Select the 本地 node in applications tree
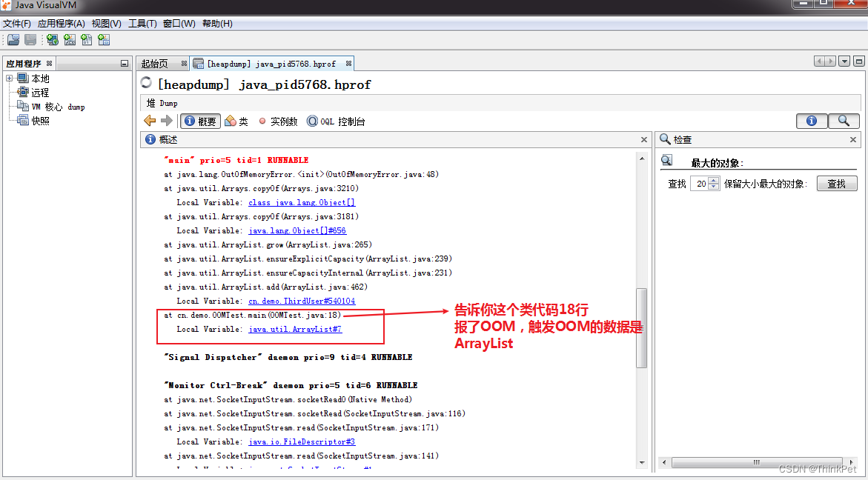The image size is (868, 480). pos(40,79)
